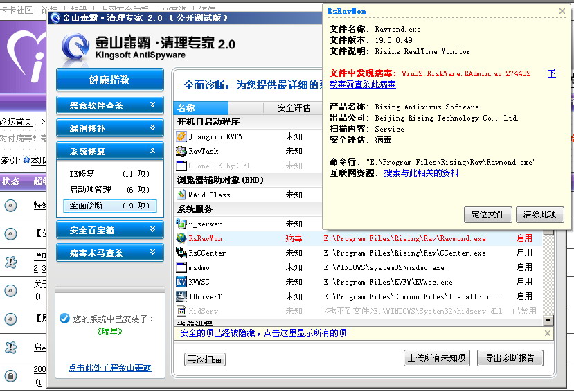Click the Kingsoft AntiSpyware logo icon
The height and width of the screenshot is (392, 574).
75,46
